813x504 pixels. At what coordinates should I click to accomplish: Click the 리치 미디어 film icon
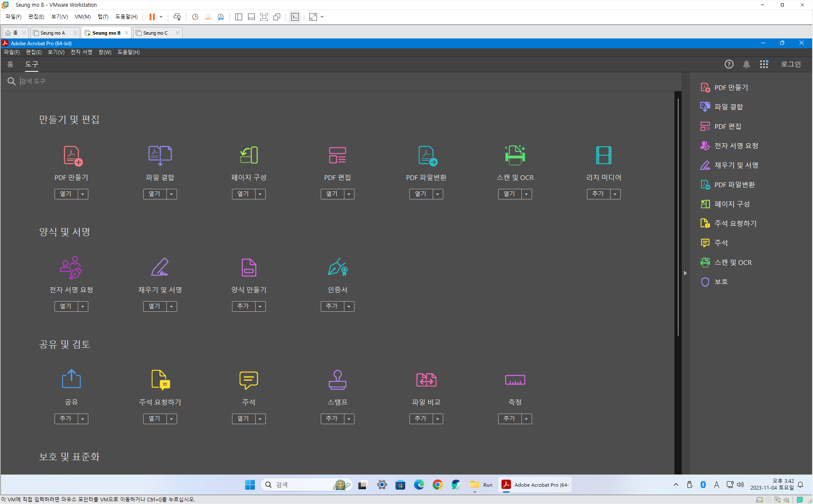click(603, 155)
